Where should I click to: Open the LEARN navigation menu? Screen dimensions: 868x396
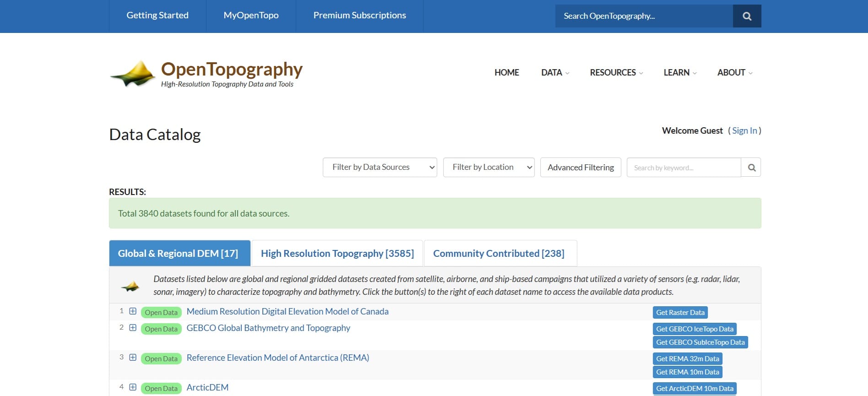(x=680, y=72)
